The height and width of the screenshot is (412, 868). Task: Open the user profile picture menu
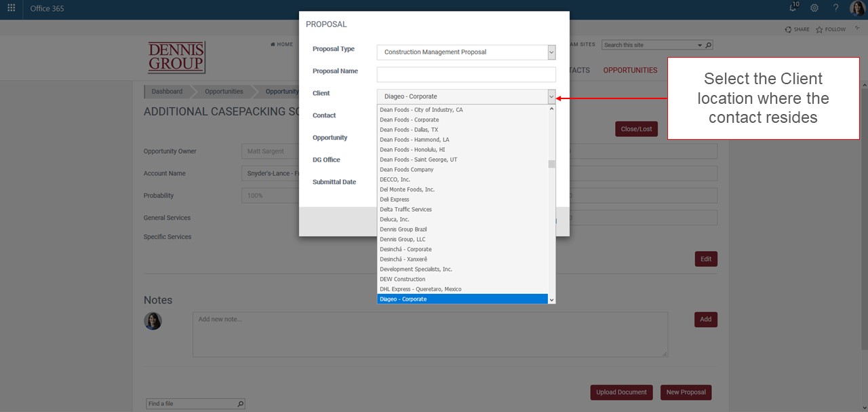857,8
